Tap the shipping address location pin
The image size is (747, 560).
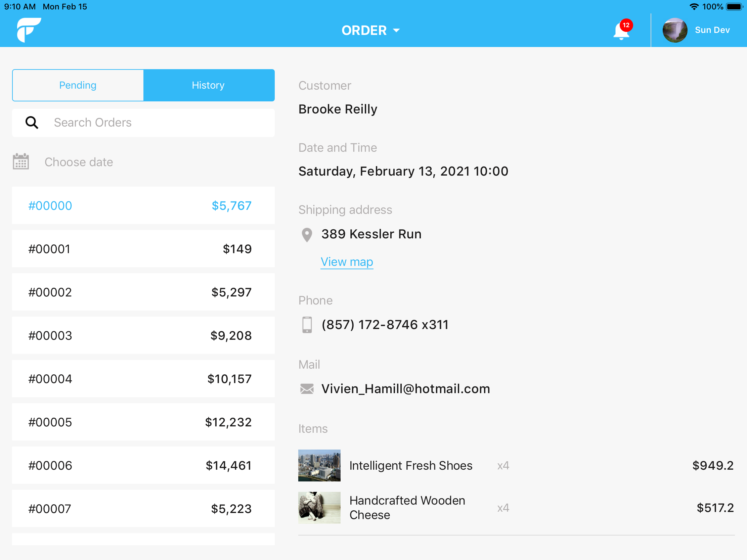[x=307, y=235]
